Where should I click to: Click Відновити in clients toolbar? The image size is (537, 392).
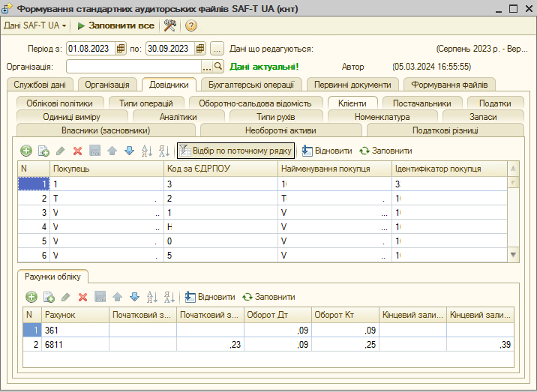tap(327, 151)
